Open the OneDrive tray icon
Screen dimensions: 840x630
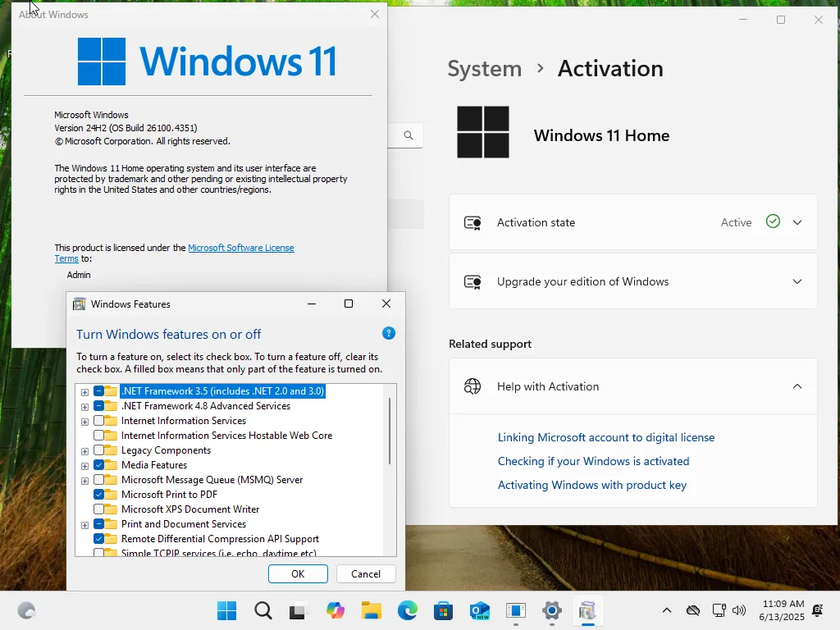pyautogui.click(x=693, y=610)
